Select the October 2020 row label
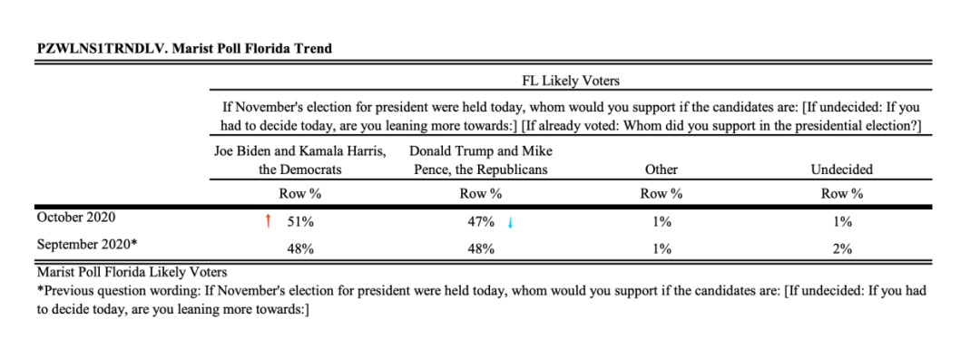The width and height of the screenshot is (980, 349). click(76, 218)
